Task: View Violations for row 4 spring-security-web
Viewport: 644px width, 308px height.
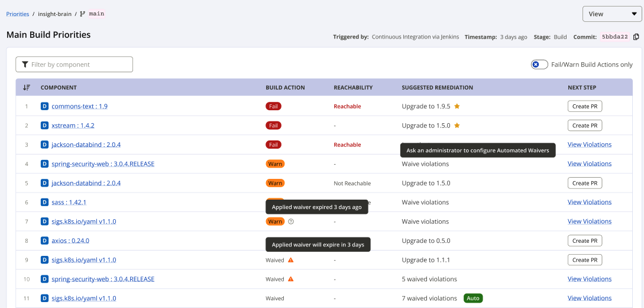Action: (590, 163)
